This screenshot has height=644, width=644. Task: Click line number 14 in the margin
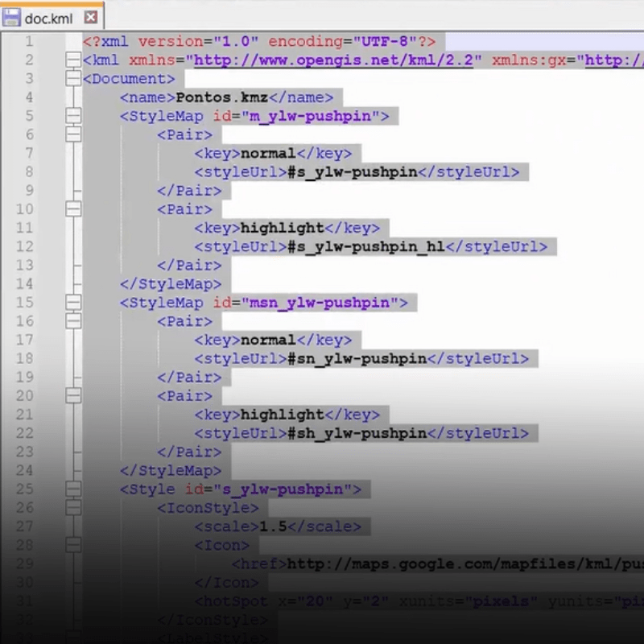coord(24,283)
